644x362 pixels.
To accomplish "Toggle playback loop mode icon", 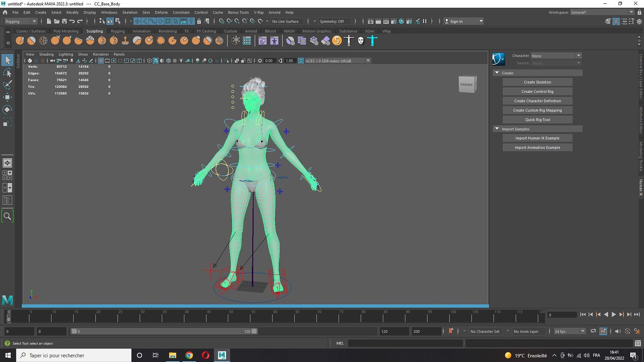I will pos(593,331).
